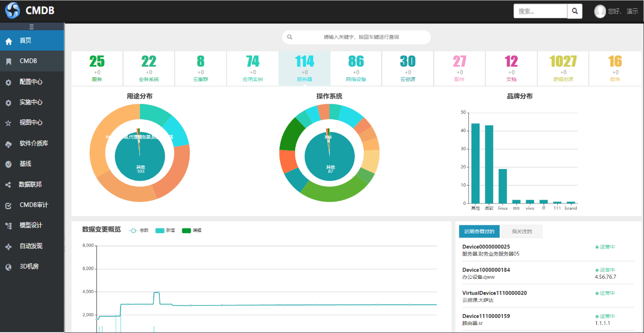Screen dimensions: 644x333
Task: Click the user avatar in top right
Action: point(600,11)
